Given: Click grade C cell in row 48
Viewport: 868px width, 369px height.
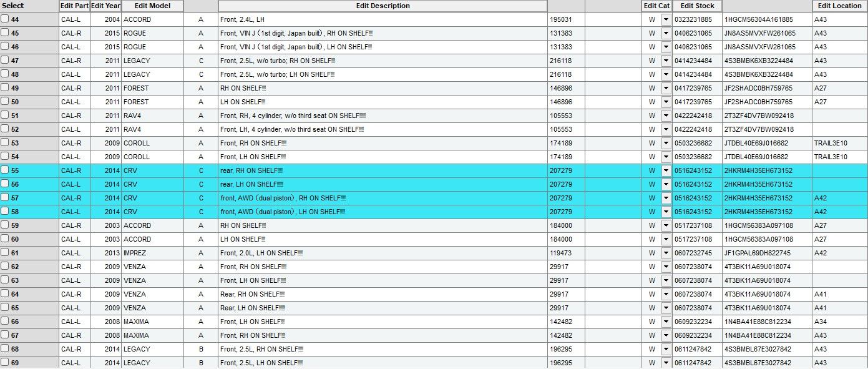Looking at the screenshot, I should pyautogui.click(x=201, y=74).
